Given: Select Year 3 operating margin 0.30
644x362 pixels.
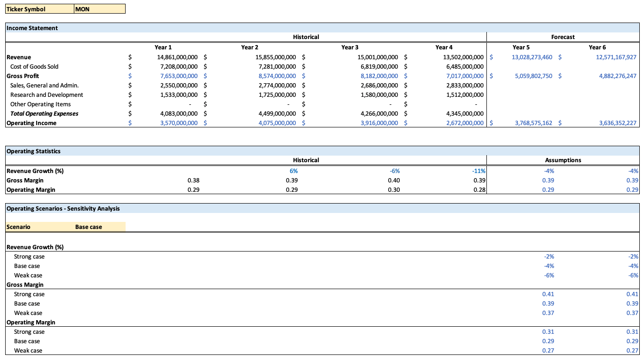Looking at the screenshot, I should pos(394,189).
